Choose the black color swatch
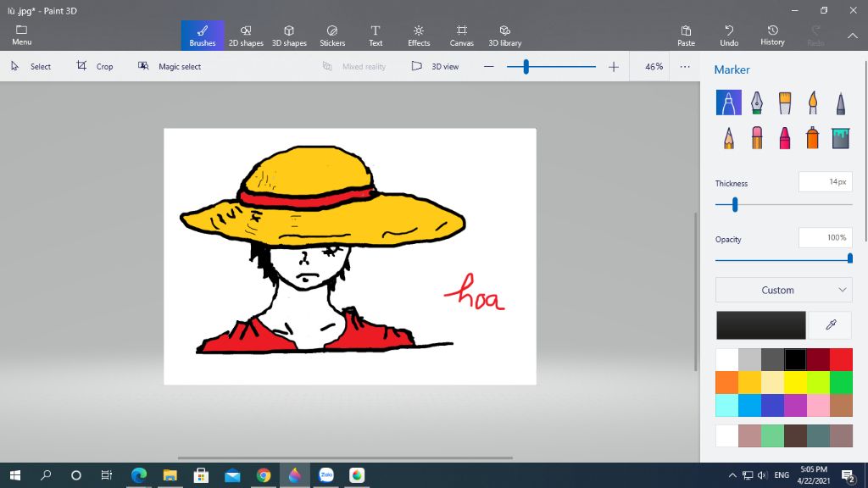The image size is (868, 488). tap(795, 359)
